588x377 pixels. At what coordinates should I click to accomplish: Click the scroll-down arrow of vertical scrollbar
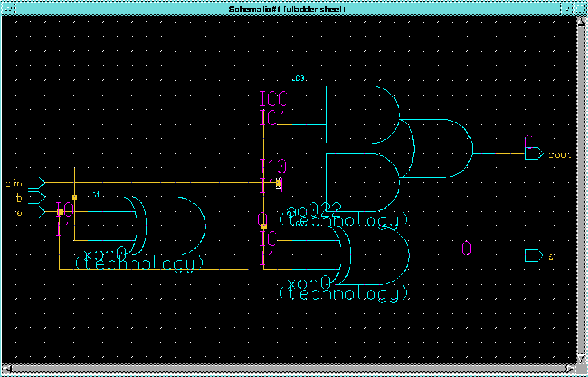point(582,356)
